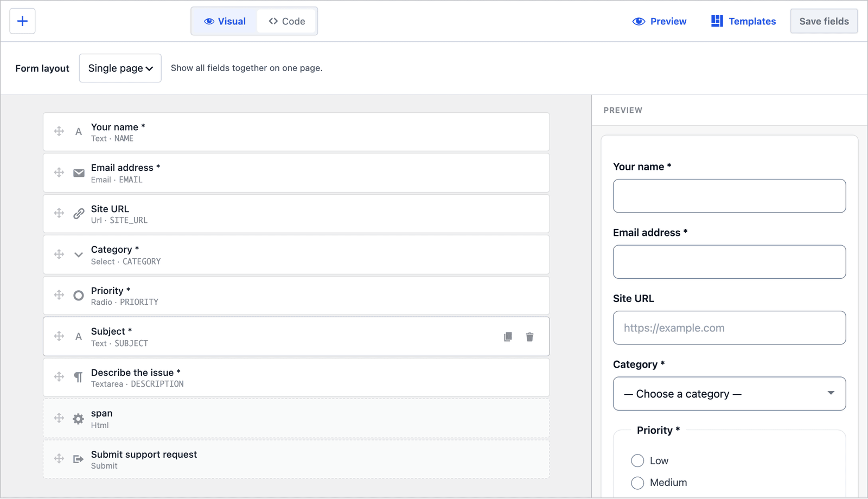Click the paragraph icon of Describe the issue
Viewport: 868px width, 499px height.
[79, 378]
